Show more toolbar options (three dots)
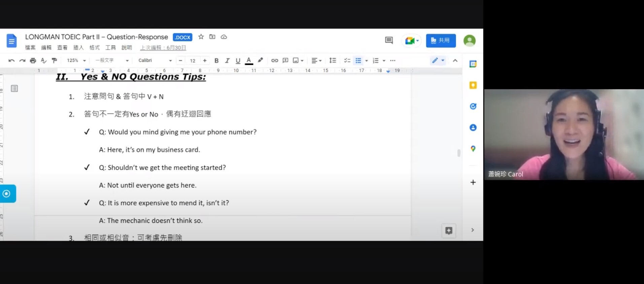The image size is (644, 284). click(x=393, y=60)
